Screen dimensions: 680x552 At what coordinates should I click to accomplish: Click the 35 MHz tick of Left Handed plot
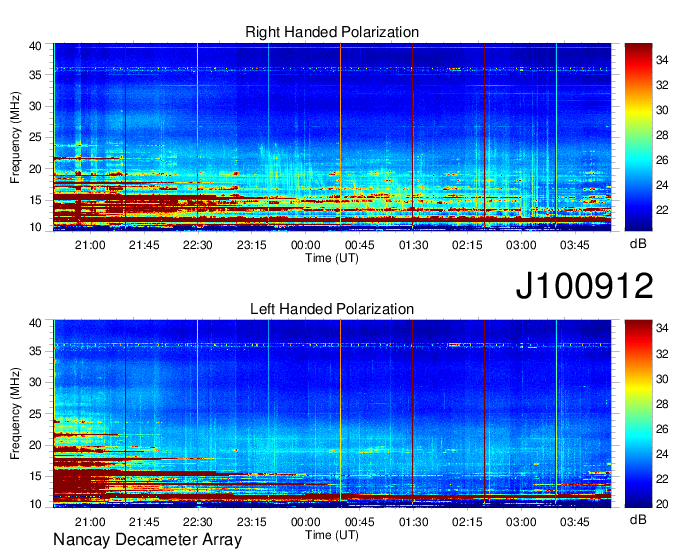point(36,351)
